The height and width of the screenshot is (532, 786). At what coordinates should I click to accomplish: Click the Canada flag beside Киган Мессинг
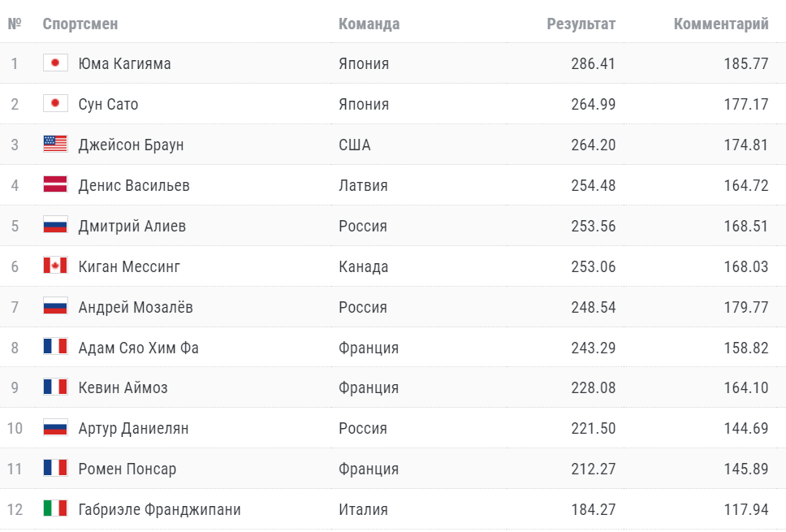point(55,266)
